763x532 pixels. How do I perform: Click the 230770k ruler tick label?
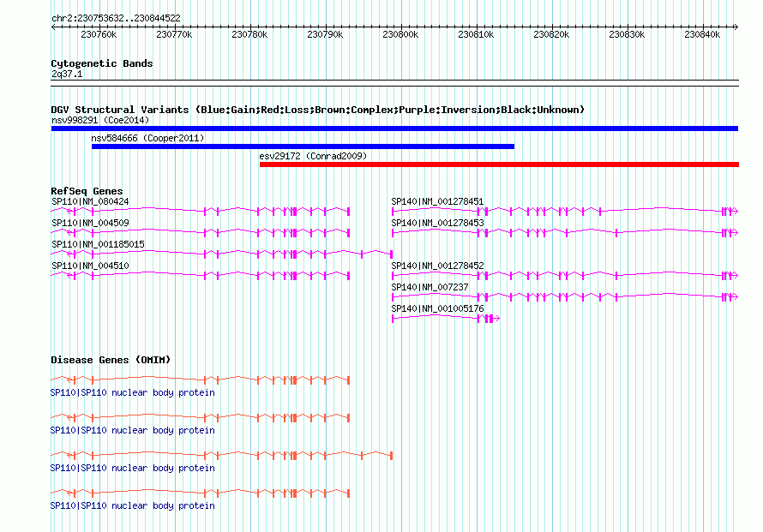pyautogui.click(x=174, y=34)
